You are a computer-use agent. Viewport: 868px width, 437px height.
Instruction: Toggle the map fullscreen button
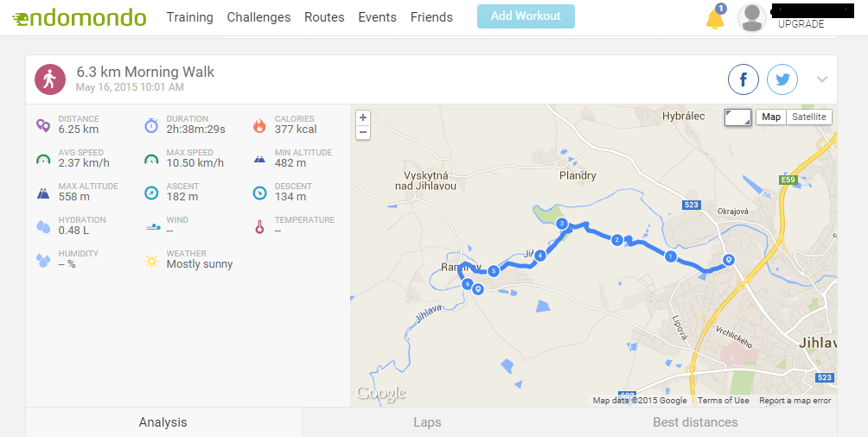pyautogui.click(x=738, y=117)
